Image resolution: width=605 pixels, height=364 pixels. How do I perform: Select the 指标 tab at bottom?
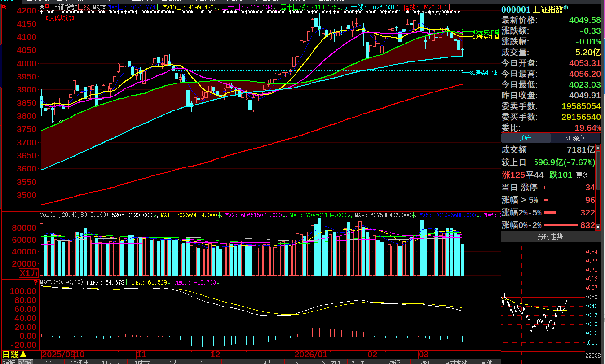(x=9, y=362)
